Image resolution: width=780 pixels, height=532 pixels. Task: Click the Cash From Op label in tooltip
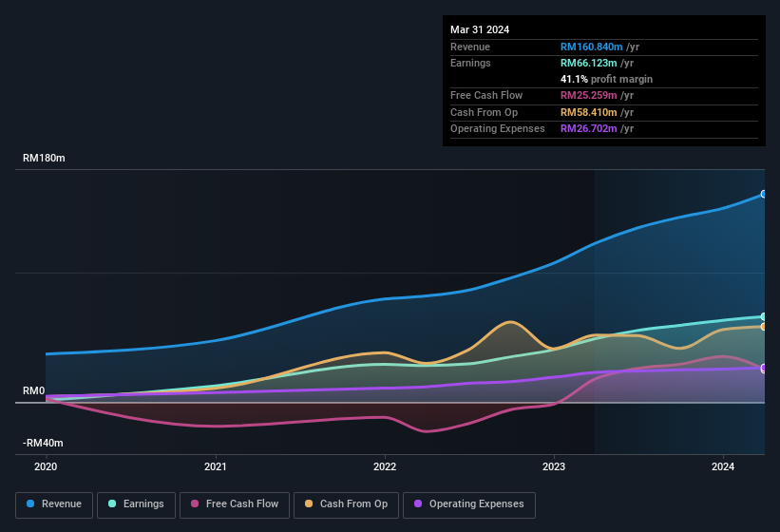pyautogui.click(x=484, y=112)
